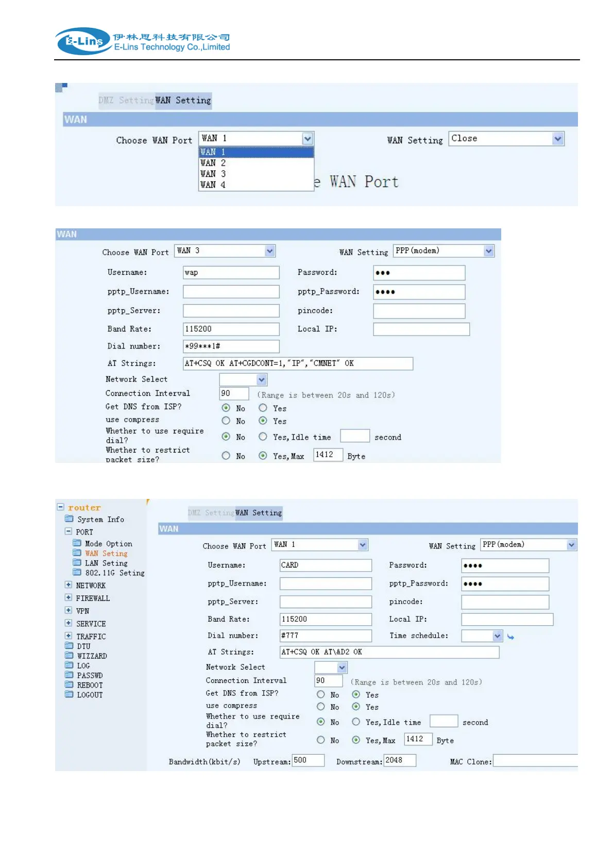Click the MAC Clone input field
The width and height of the screenshot is (613, 868).
point(536,761)
